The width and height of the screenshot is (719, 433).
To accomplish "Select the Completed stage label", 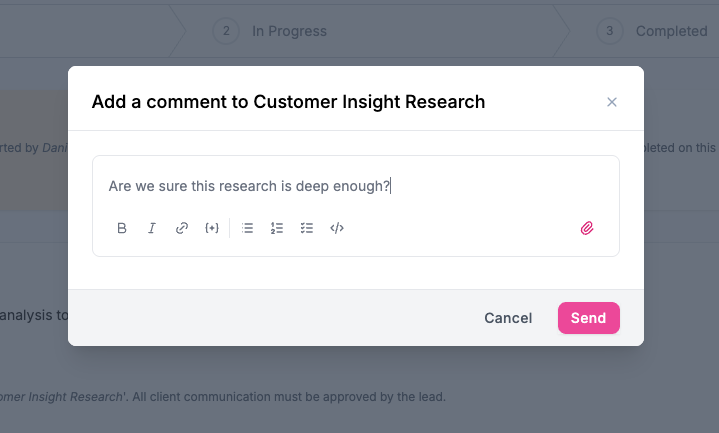I will tap(671, 31).
